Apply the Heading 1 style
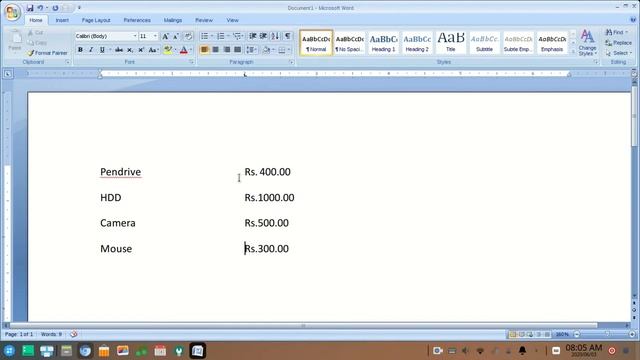This screenshot has width=640, height=360. (x=383, y=42)
